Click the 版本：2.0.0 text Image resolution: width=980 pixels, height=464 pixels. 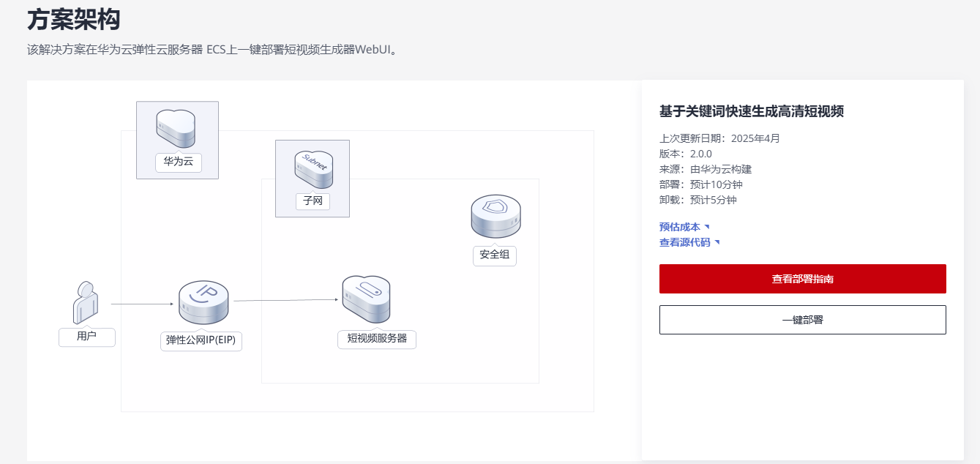pos(686,154)
